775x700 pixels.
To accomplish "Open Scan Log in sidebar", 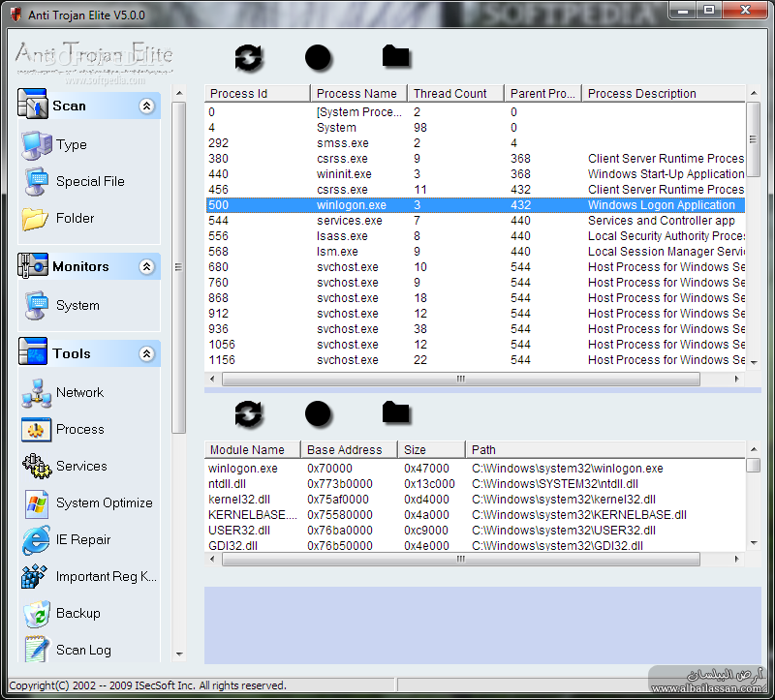I will pos(83,650).
